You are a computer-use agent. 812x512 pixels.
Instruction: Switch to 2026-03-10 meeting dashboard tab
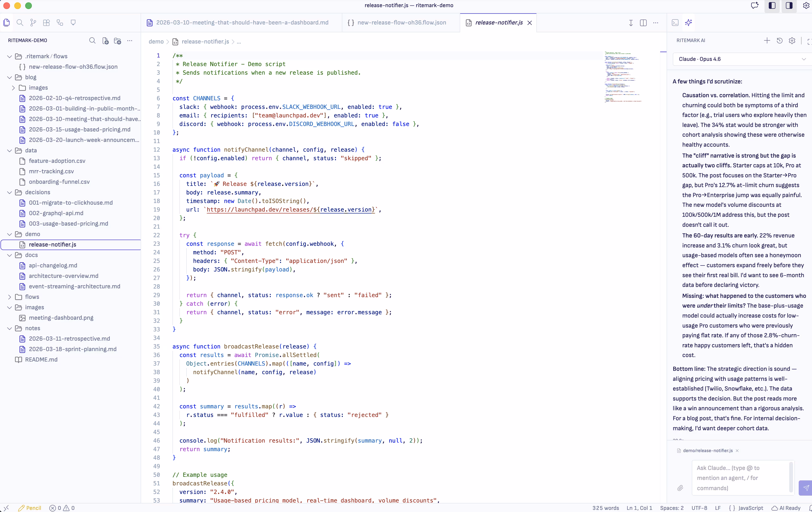[242, 23]
